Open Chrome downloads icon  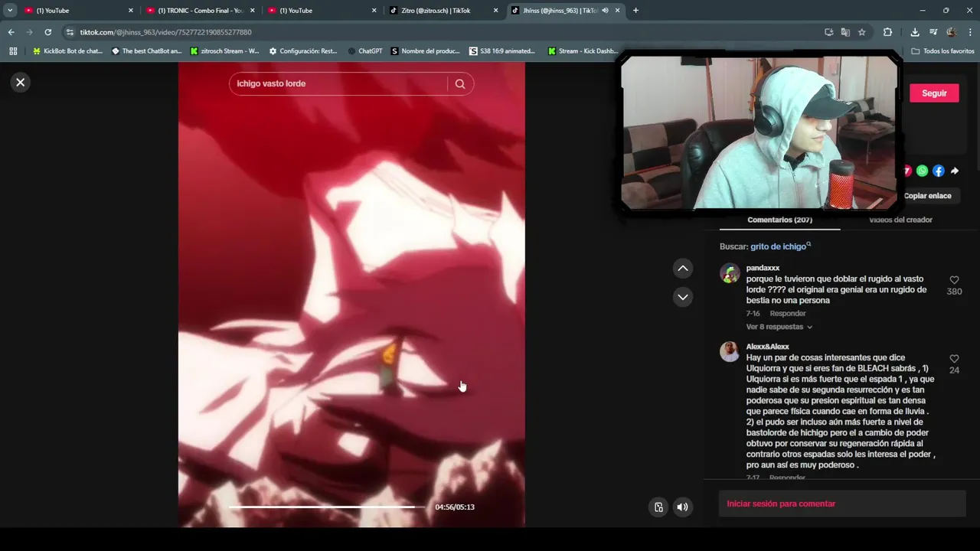pyautogui.click(x=915, y=32)
